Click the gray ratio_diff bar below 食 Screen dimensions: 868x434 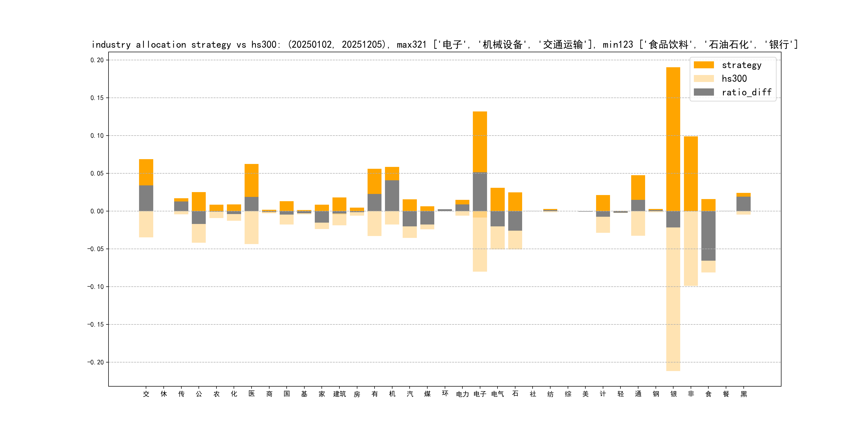click(708, 236)
